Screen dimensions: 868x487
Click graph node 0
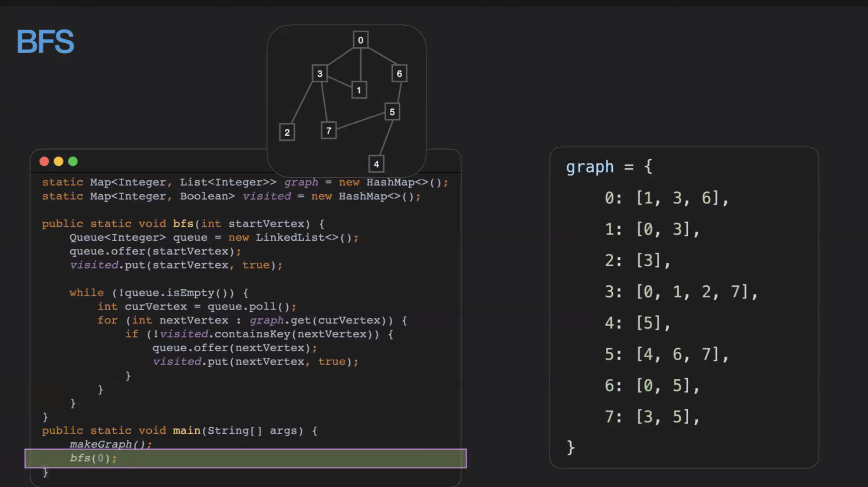point(360,40)
